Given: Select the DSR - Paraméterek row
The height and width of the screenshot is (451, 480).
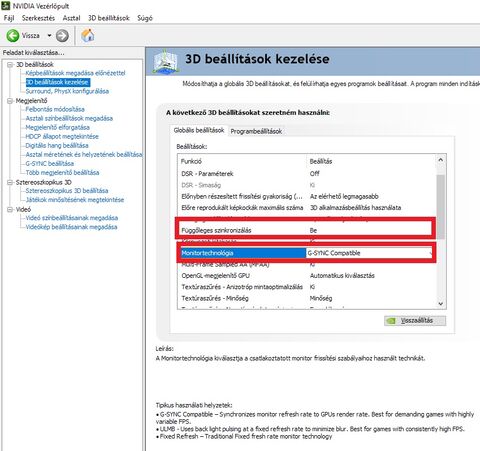Looking at the screenshot, I should click(307, 174).
